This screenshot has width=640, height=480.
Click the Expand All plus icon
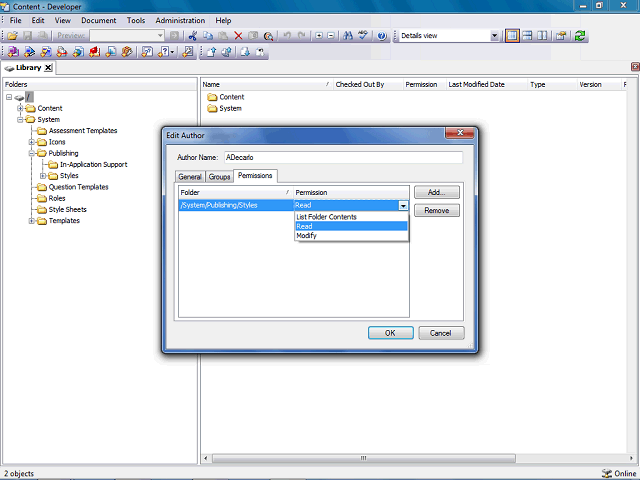[x=319, y=36]
